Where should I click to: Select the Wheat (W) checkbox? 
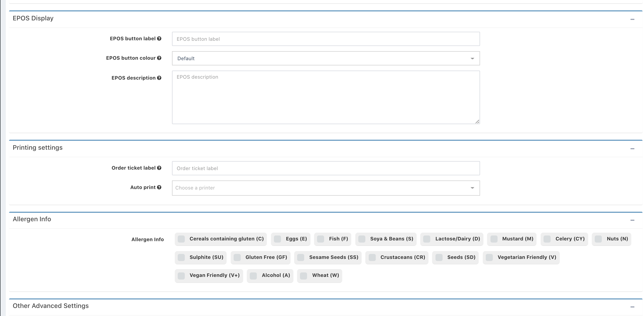coord(304,276)
